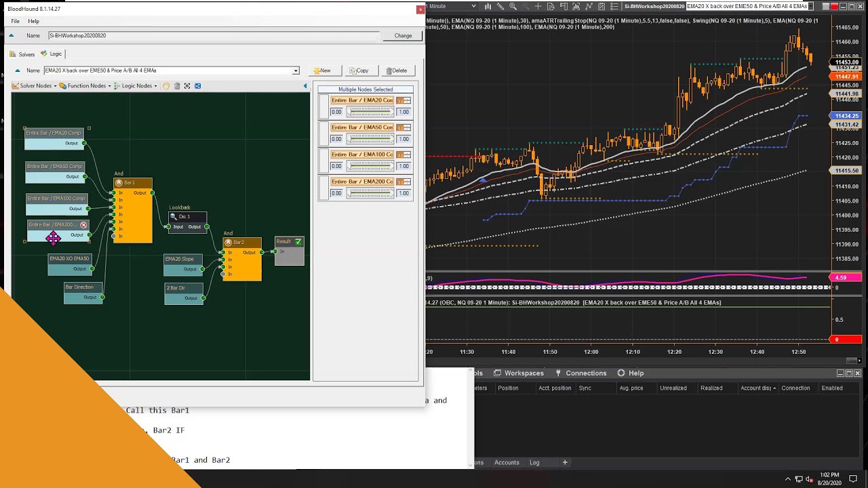Image resolution: width=868 pixels, height=488 pixels.
Task: Switch to the Log tab
Action: [534, 462]
